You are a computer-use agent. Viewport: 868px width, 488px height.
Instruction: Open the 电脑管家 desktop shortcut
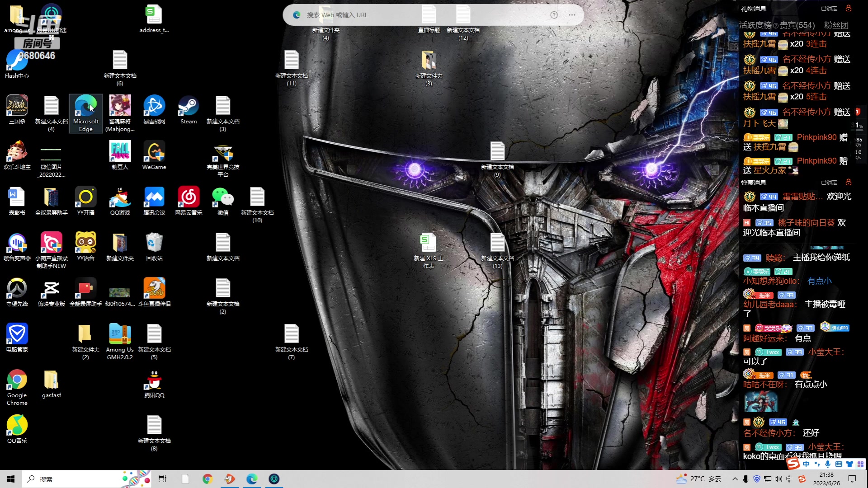tap(17, 338)
